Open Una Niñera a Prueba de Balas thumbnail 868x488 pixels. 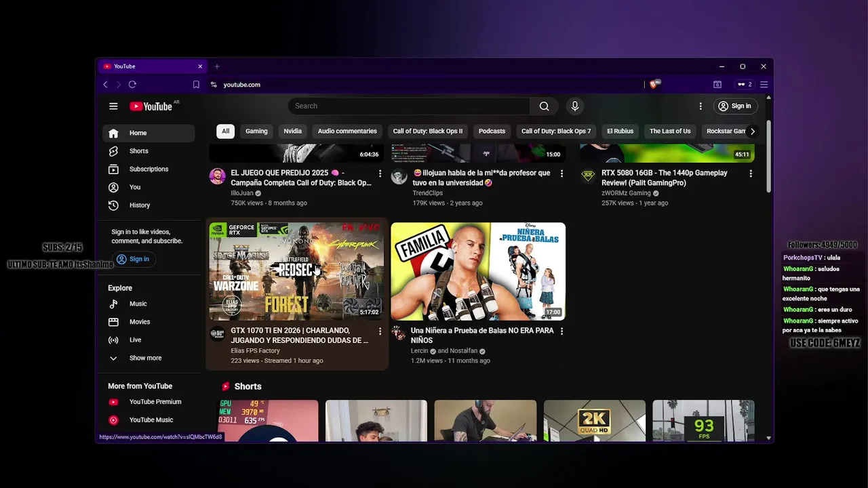click(478, 271)
